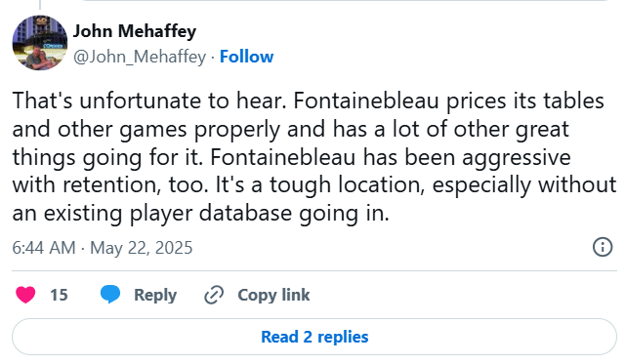626x364 pixels.
Task: Open the circled info icon beside the timestamp
Action: click(x=602, y=247)
